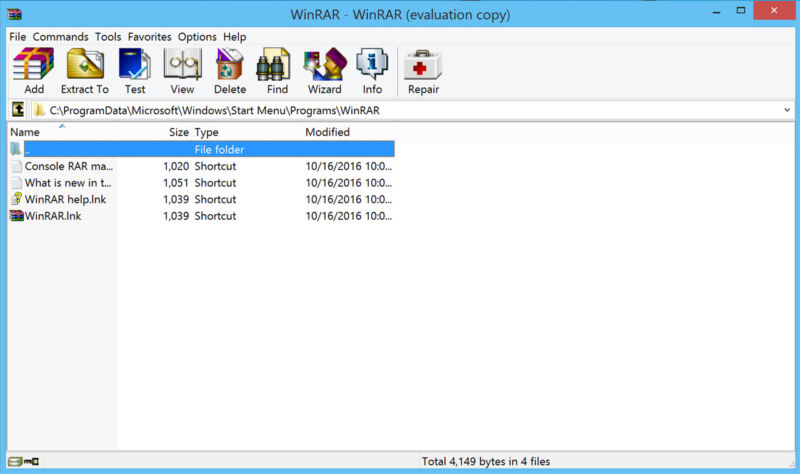Sort by the Type column header
This screenshot has width=800, height=474.
pos(206,132)
